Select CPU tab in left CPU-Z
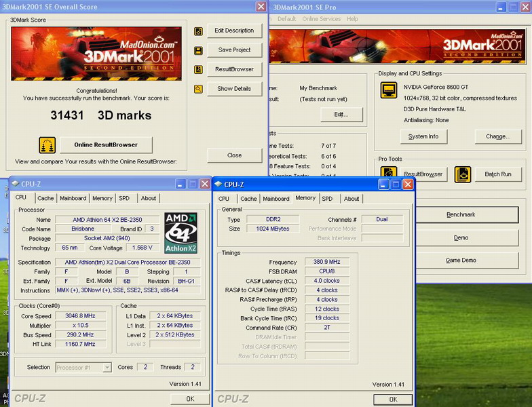 (x=20, y=197)
